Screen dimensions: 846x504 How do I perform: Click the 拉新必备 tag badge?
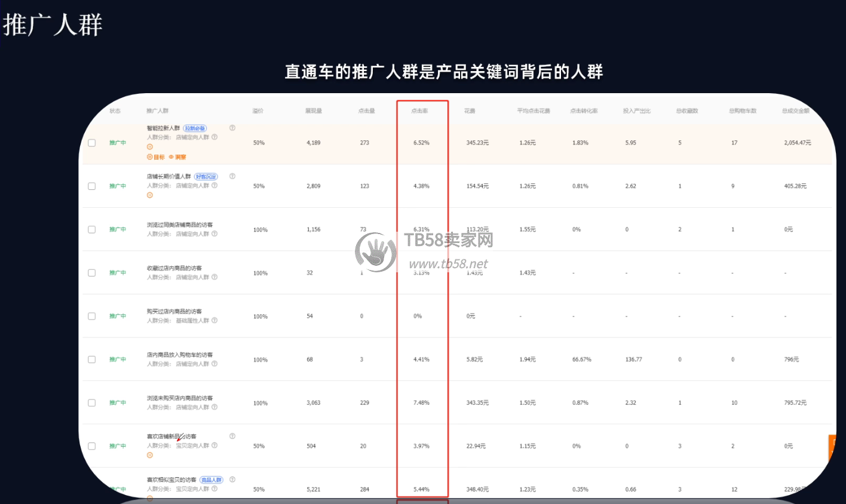coord(195,128)
